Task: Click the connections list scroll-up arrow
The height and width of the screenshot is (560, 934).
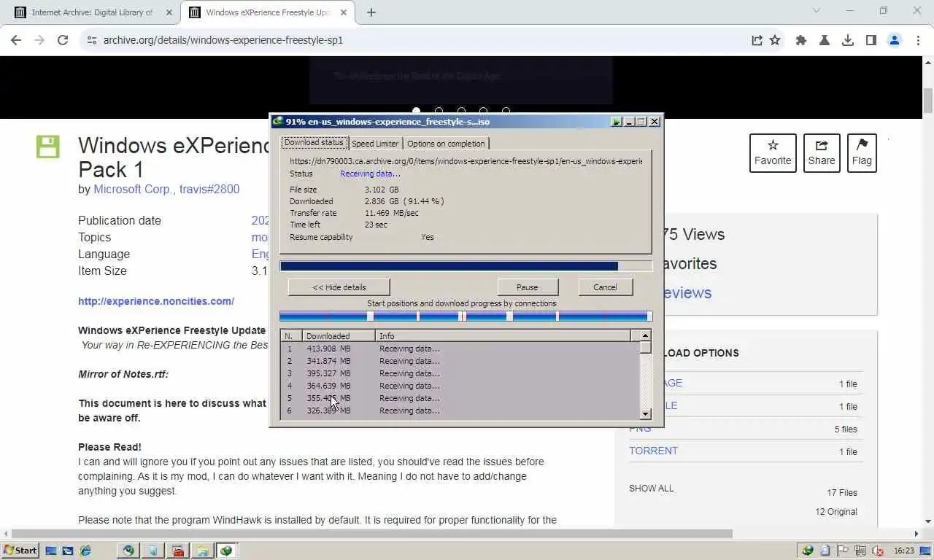Action: coord(645,335)
